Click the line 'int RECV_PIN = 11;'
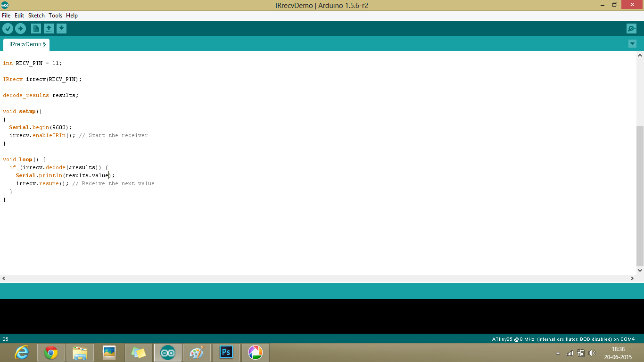This screenshot has height=362, width=644. [x=33, y=63]
